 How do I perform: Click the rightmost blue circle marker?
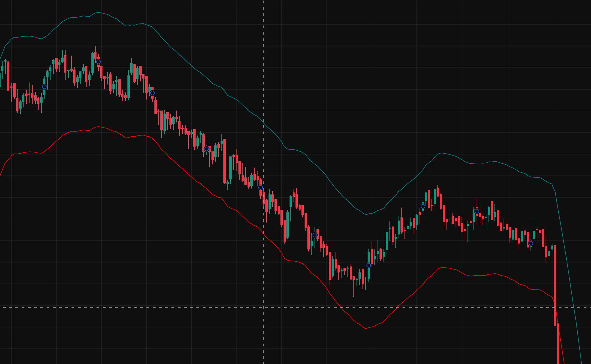[531, 243]
